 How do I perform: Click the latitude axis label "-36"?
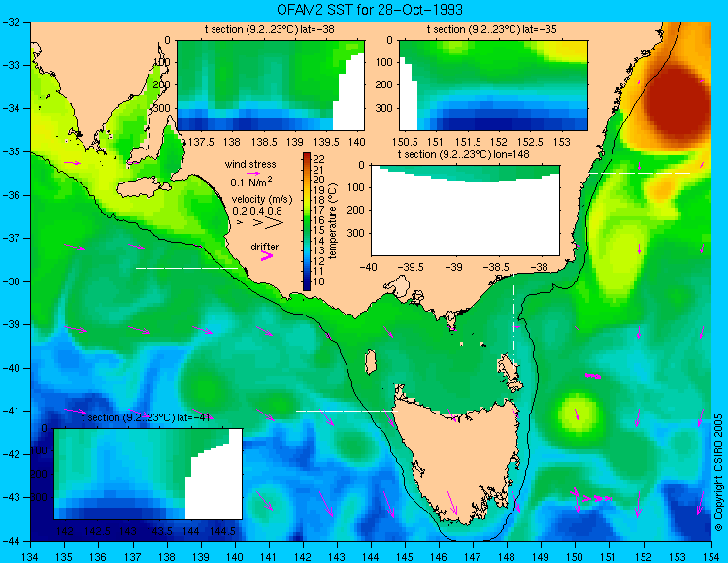point(11,195)
